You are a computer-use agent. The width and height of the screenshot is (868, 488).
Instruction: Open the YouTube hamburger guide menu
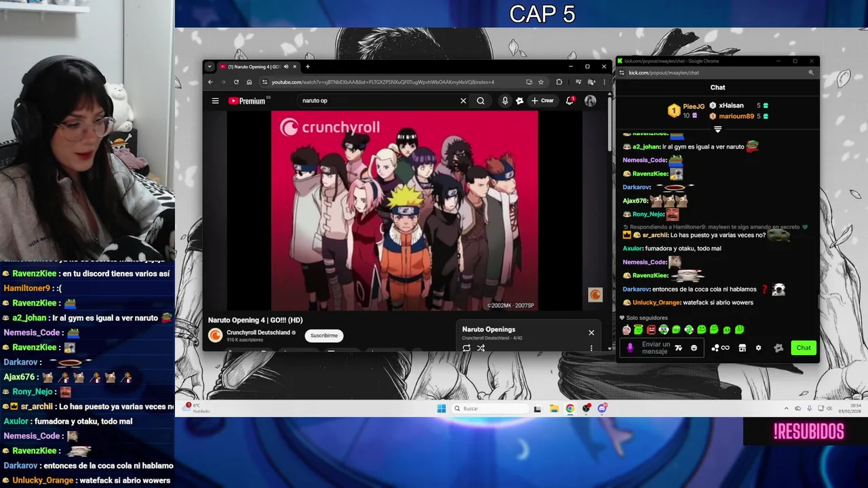[215, 101]
